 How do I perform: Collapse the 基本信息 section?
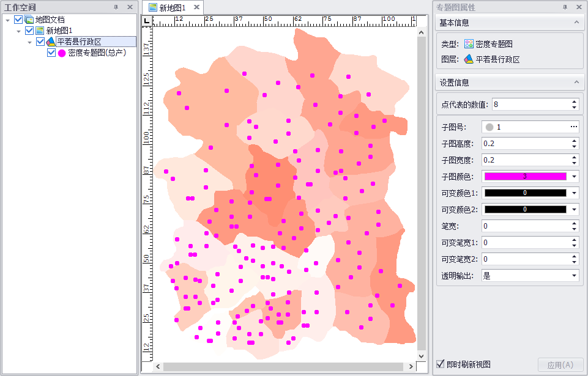[x=575, y=23]
